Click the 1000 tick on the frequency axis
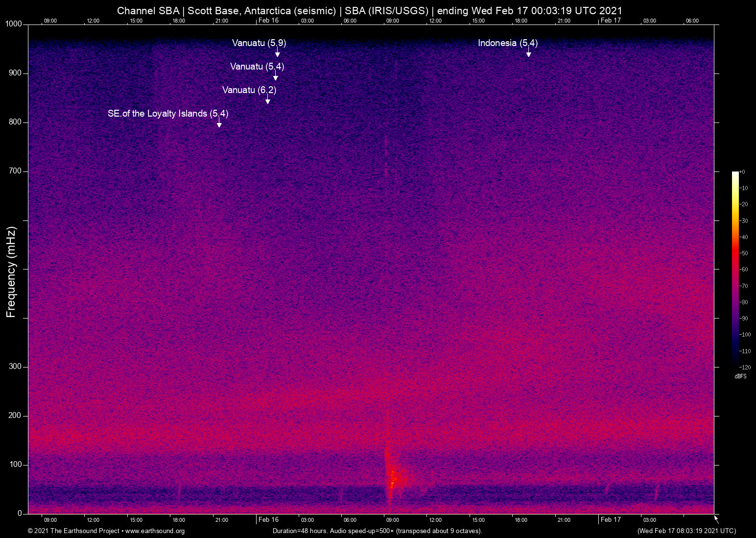Screen dimensions: 756x538 click(14, 24)
